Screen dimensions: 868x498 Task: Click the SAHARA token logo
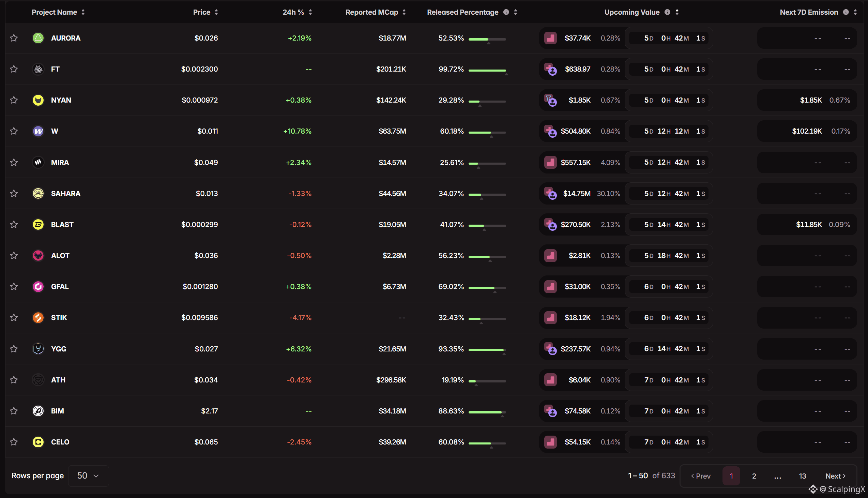[x=38, y=193]
